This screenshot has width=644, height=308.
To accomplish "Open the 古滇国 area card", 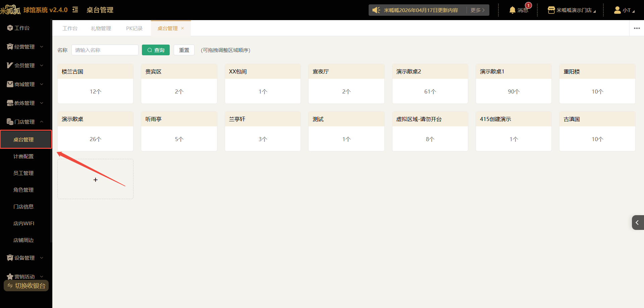I will click(597, 131).
